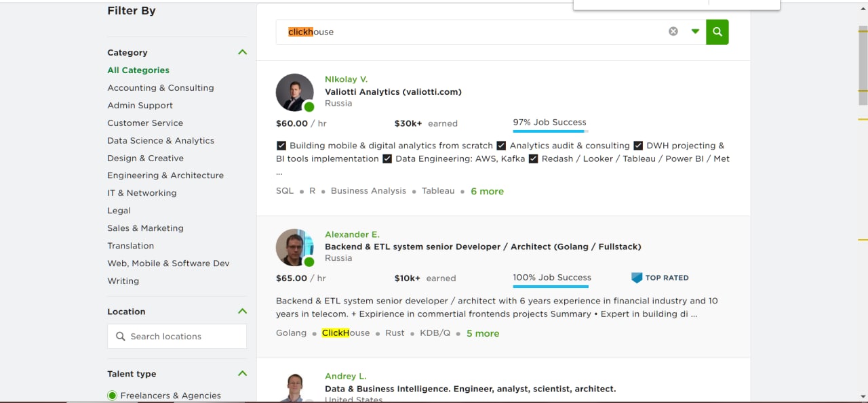Click the green search magnifier button
868x403 pixels.
click(x=717, y=32)
